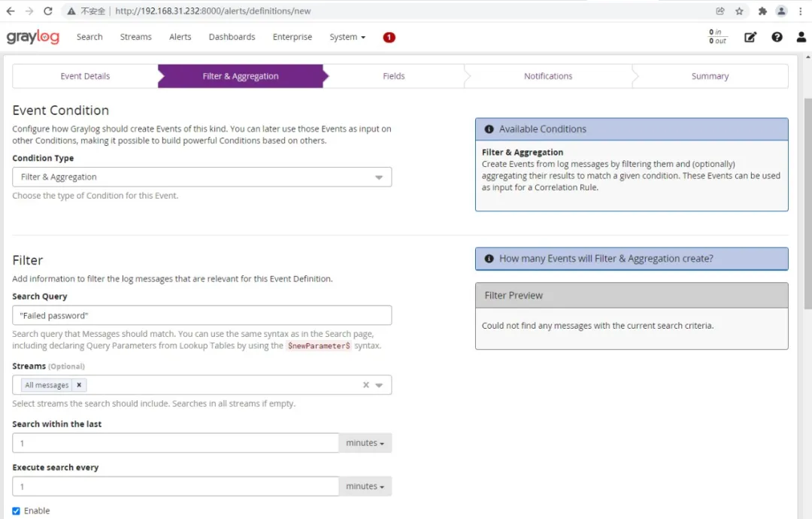Remove the All messages stream tag
The height and width of the screenshot is (519, 812).
tap(79, 385)
